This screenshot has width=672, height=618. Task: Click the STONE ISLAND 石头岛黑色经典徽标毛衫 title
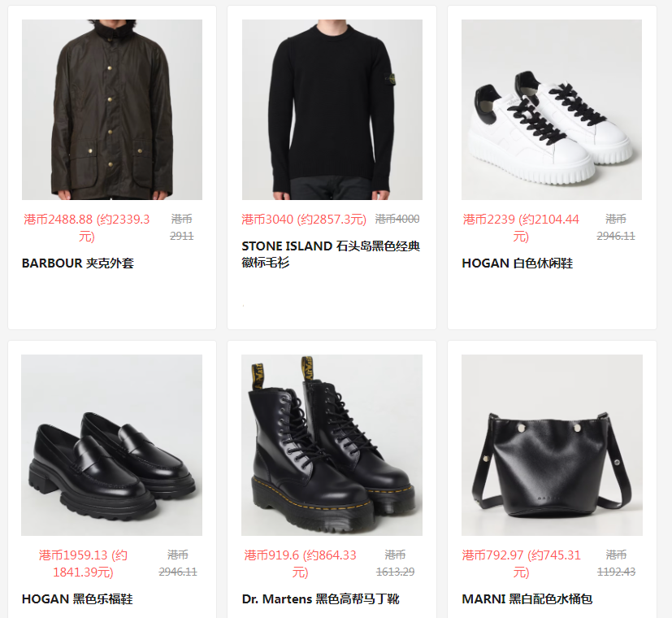click(x=331, y=254)
